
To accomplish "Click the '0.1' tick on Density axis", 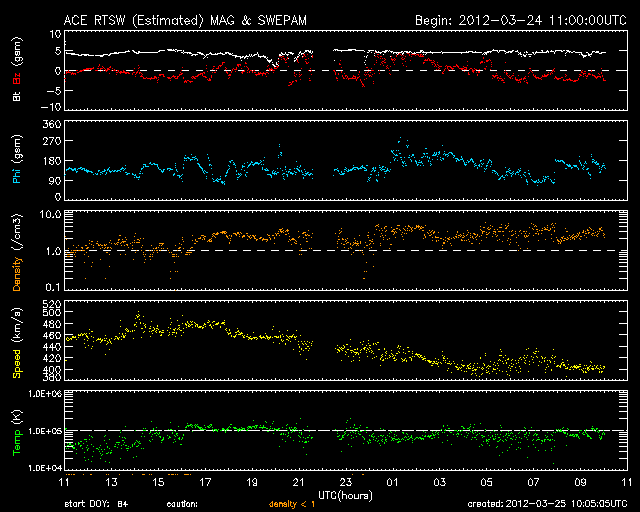I will [x=53, y=287].
